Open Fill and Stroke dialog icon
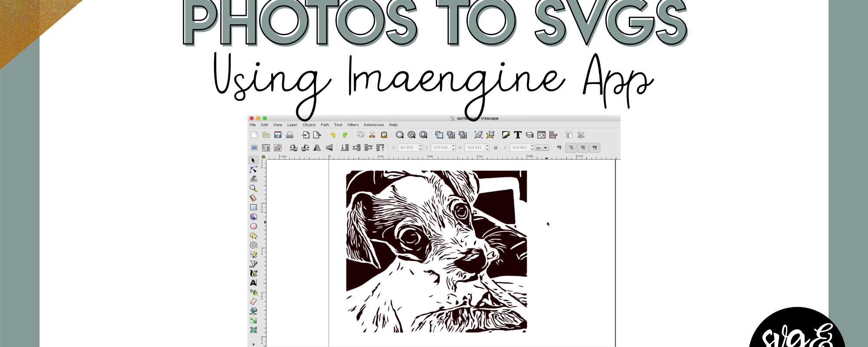The height and width of the screenshot is (347, 868). [506, 135]
